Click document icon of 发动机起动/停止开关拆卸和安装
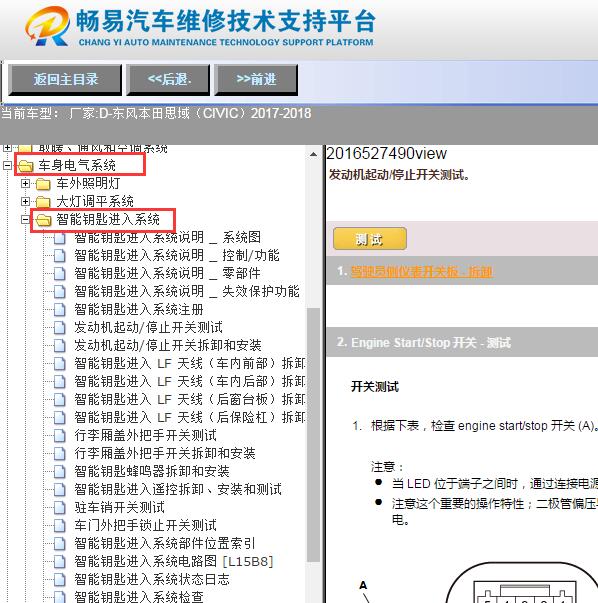Screen dimensions: 598x603 (x=60, y=346)
